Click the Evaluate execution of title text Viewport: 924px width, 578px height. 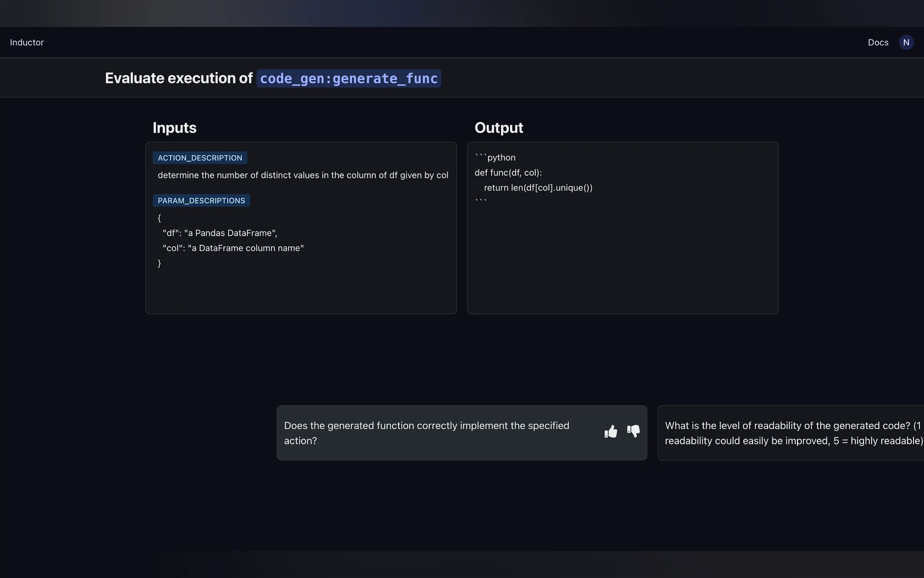pos(179,78)
